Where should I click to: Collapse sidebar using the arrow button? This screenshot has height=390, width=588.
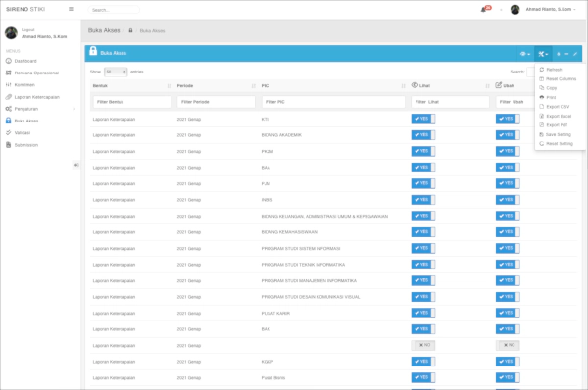76,165
